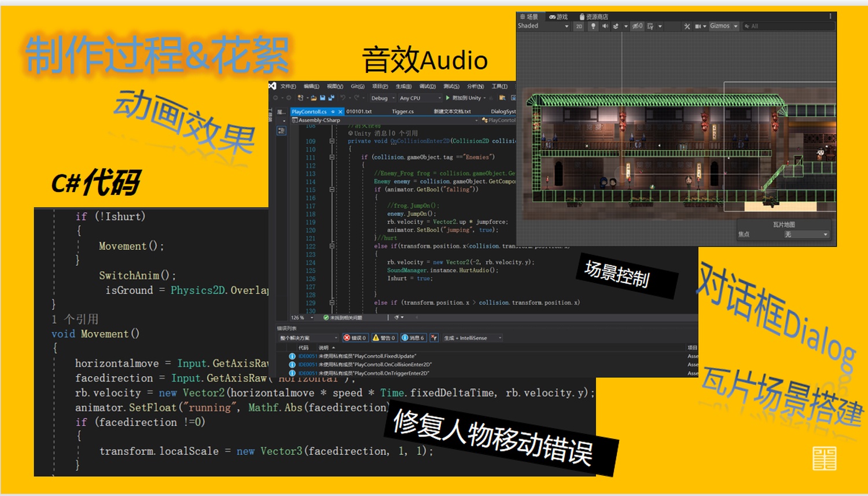Toggle the 错误 0 errors filter

click(355, 338)
